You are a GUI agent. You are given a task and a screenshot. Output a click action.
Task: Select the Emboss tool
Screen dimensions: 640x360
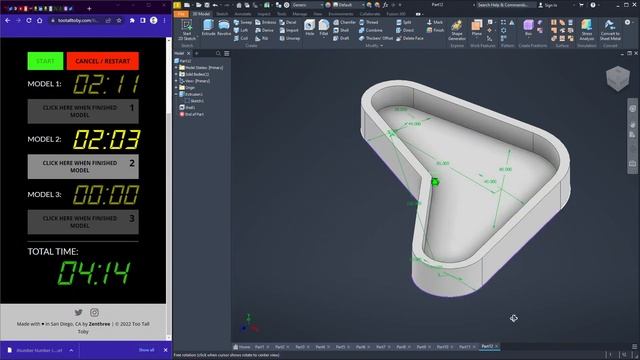265,22
